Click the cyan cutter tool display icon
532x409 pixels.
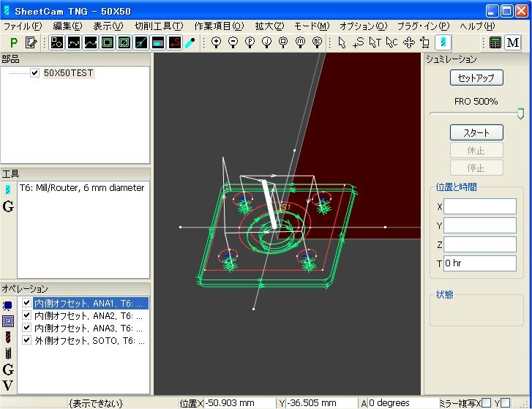pyautogui.click(x=190, y=42)
